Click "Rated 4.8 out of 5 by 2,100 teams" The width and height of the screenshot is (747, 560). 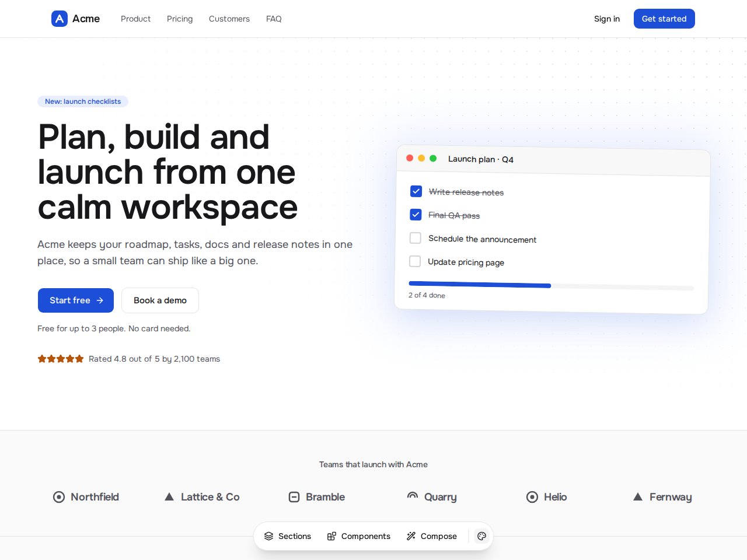point(154,359)
